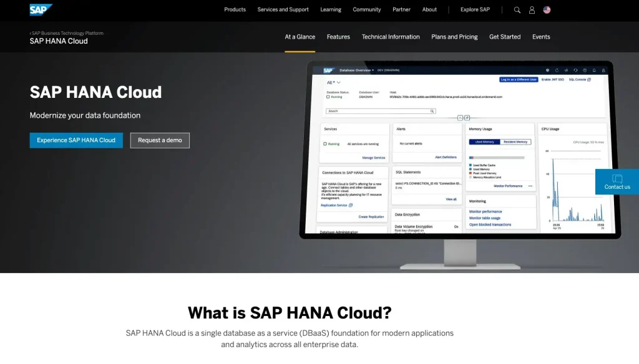
Task: Click the SAP logo in the top bar
Action: tap(41, 9)
